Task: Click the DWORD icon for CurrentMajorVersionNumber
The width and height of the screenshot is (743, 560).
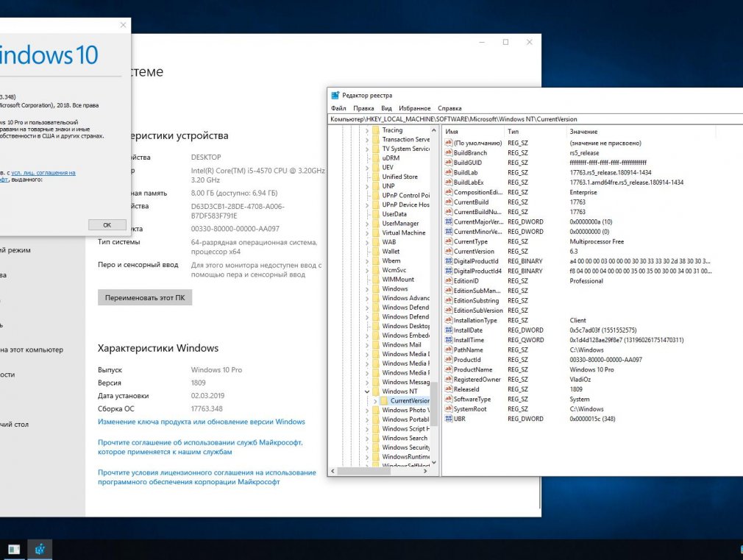Action: point(449,221)
